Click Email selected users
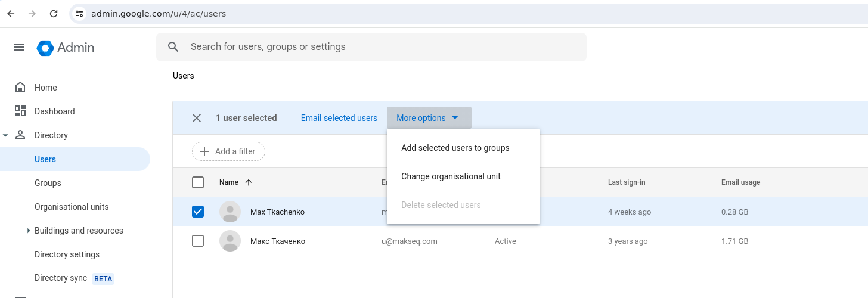This screenshot has height=298, width=868. point(339,118)
